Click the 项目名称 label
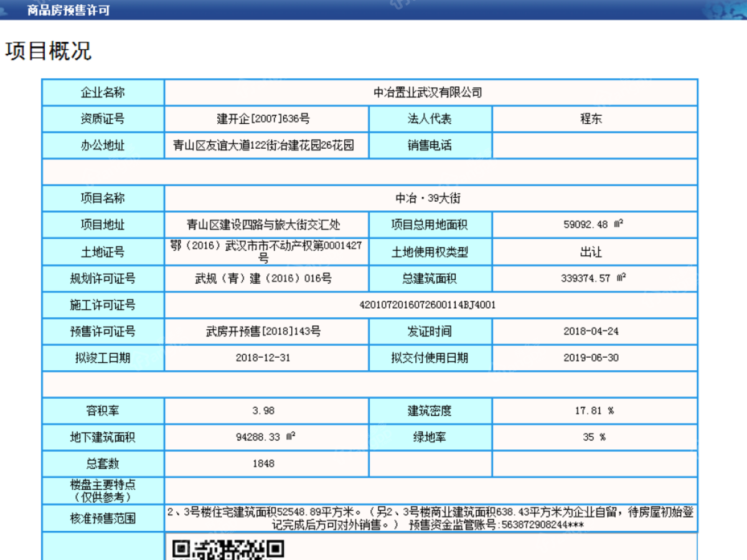This screenshot has height=560, width=747. click(103, 198)
